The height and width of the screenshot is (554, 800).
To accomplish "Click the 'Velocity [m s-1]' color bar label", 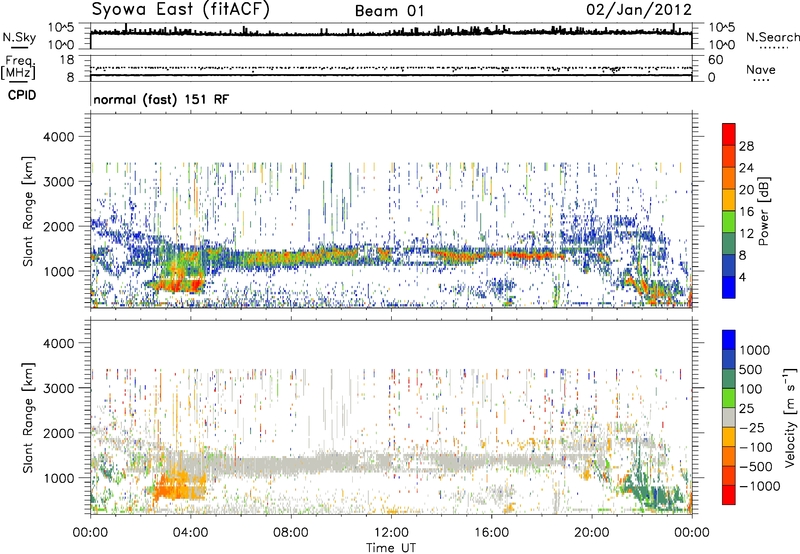I will click(790, 417).
